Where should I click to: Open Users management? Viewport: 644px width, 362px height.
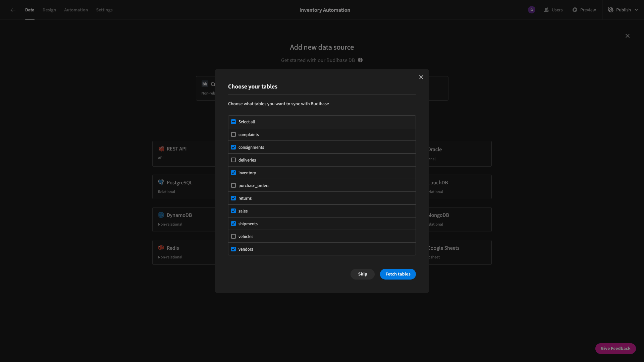click(x=553, y=10)
